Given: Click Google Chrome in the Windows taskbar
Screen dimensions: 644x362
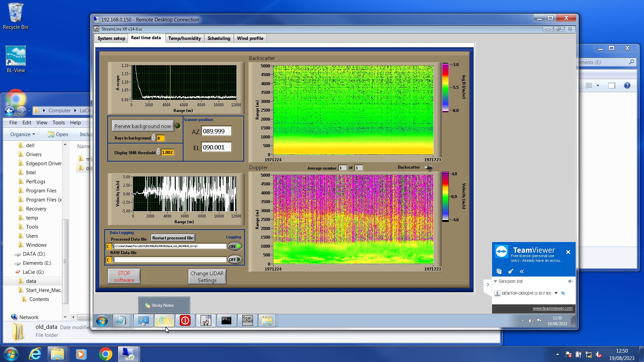Looking at the screenshot, I should tap(105, 354).
